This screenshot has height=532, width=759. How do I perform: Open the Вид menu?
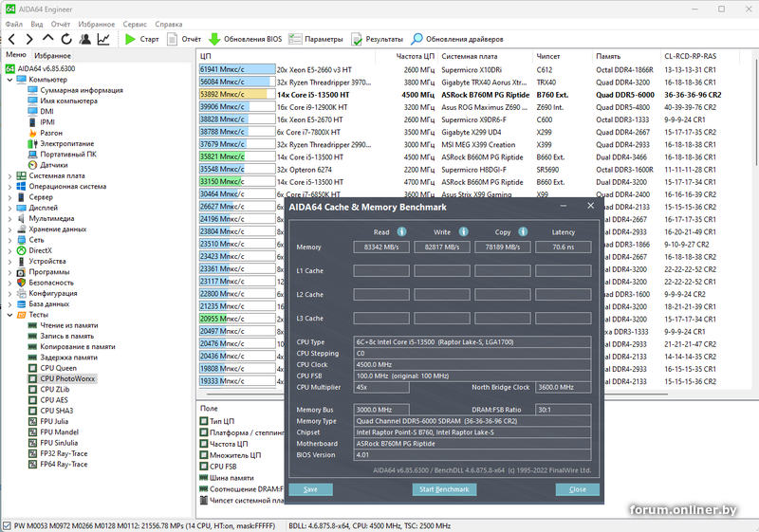(37, 25)
